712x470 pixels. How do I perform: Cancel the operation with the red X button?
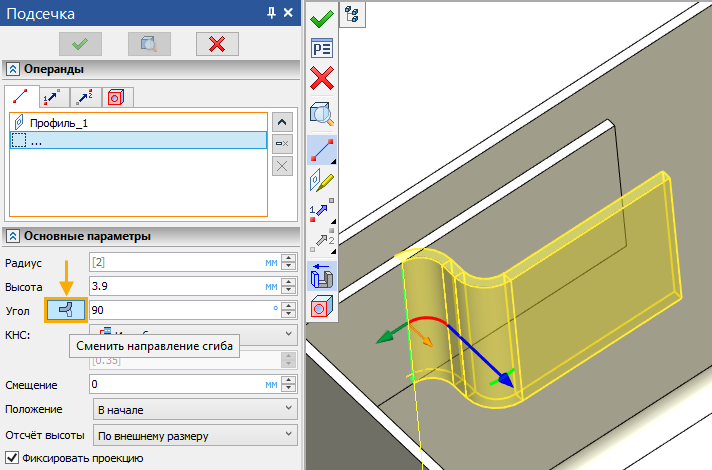217,43
